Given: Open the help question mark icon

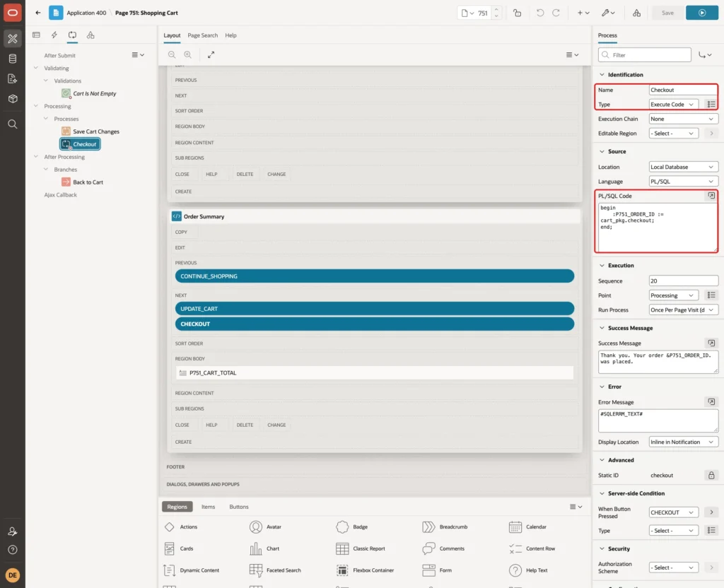Looking at the screenshot, I should (13, 550).
